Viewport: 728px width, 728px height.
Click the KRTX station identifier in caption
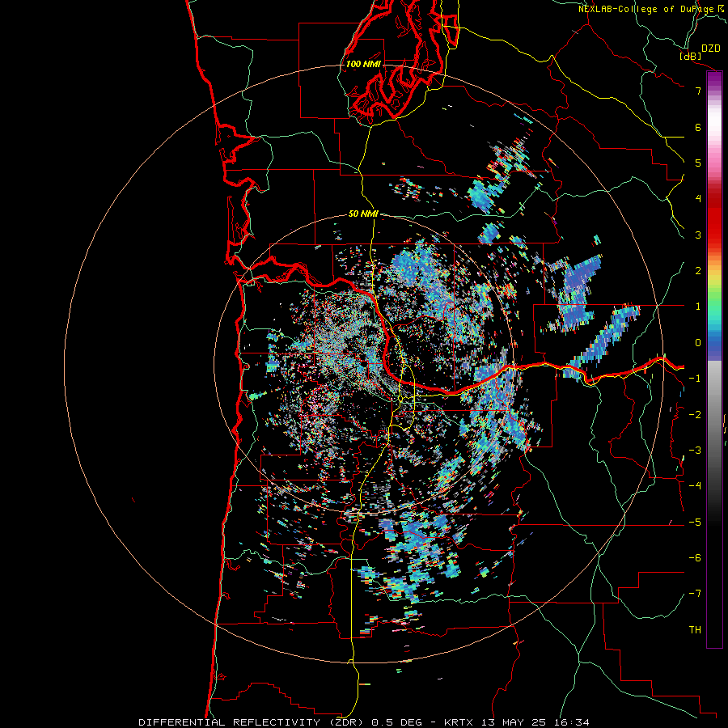(x=459, y=722)
